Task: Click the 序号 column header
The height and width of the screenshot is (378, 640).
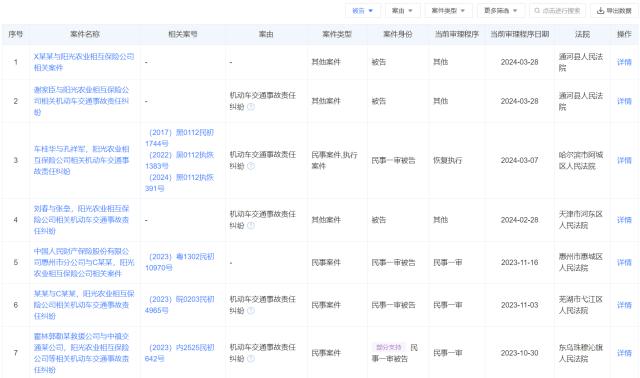Action: click(x=16, y=34)
